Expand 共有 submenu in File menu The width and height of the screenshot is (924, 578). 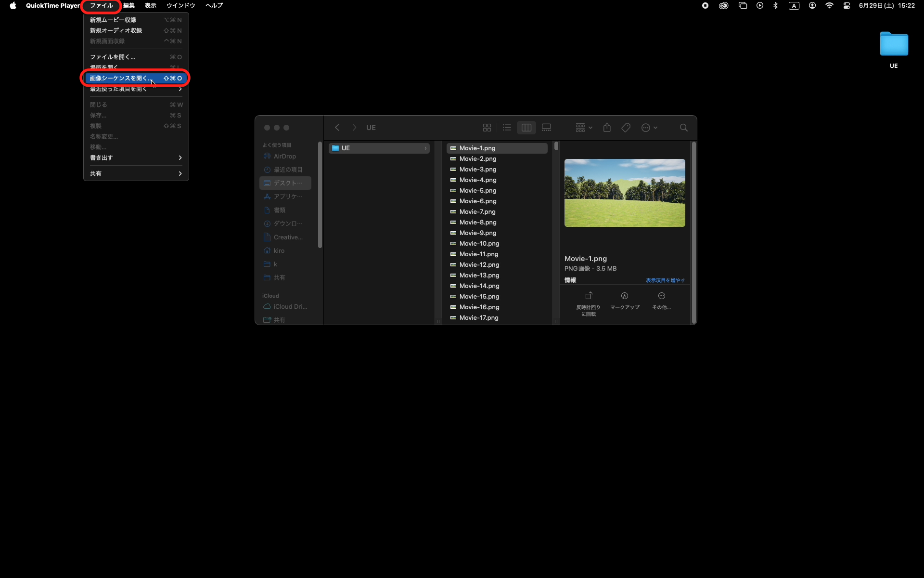(136, 173)
